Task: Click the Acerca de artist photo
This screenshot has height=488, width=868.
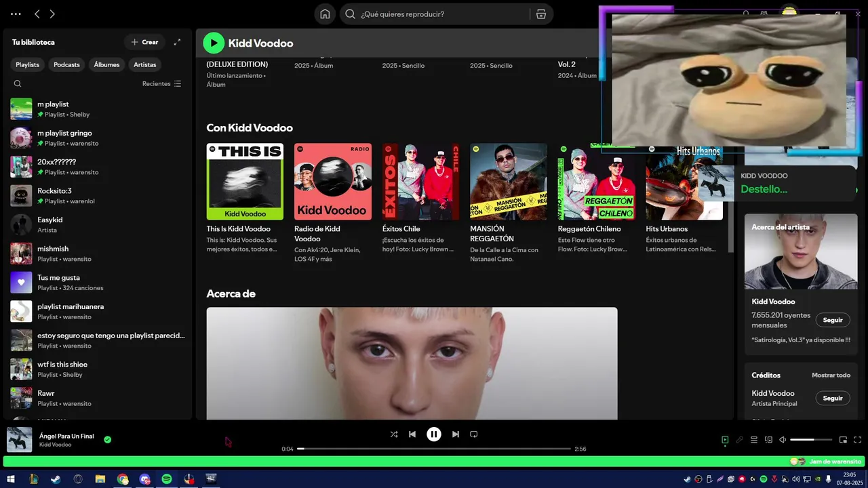Action: click(412, 363)
